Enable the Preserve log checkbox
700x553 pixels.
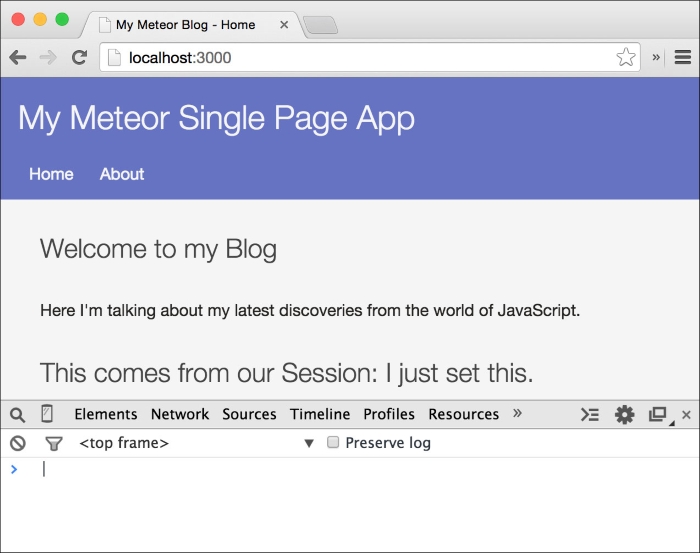click(333, 442)
